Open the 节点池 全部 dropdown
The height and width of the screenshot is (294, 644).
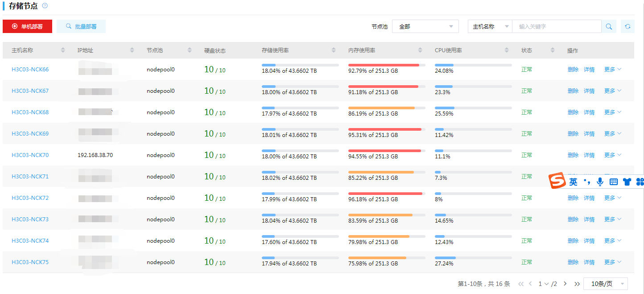425,27
